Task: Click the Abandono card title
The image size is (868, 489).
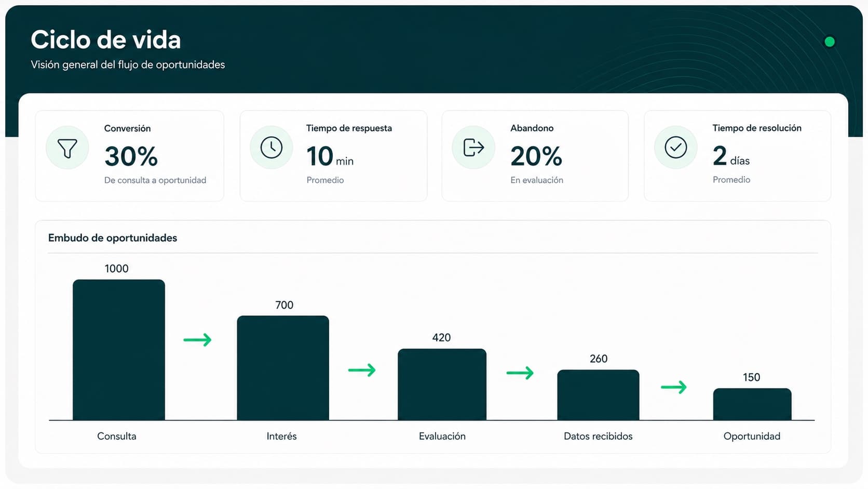Action: (532, 128)
